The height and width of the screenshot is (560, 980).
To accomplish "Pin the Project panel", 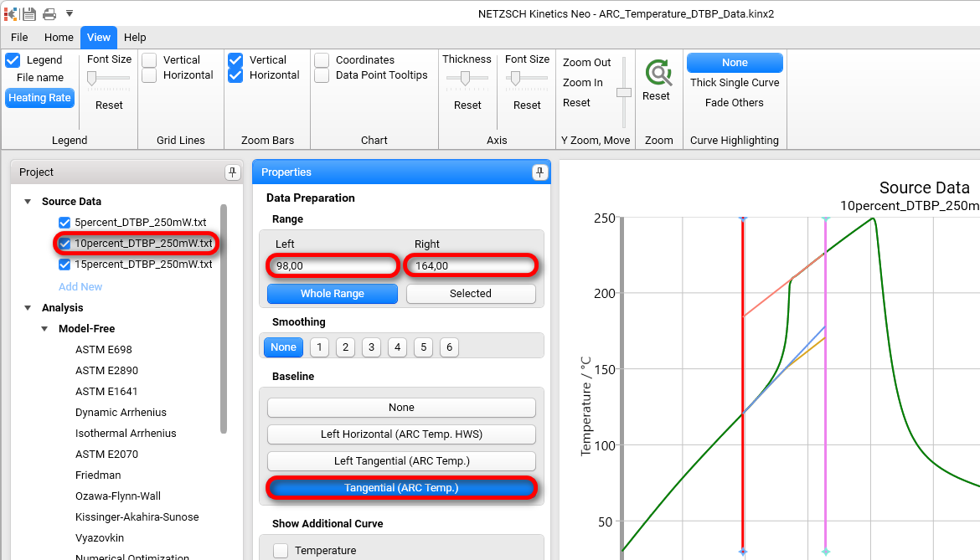I will point(232,172).
